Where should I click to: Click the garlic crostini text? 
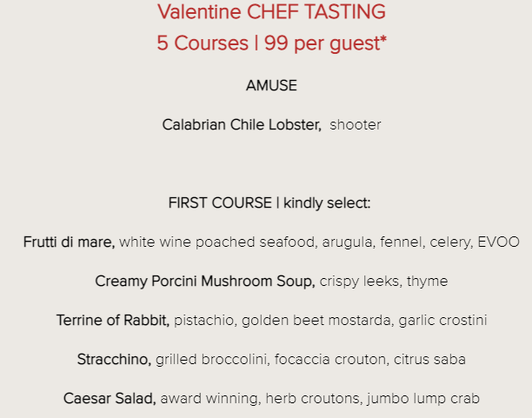442,321
